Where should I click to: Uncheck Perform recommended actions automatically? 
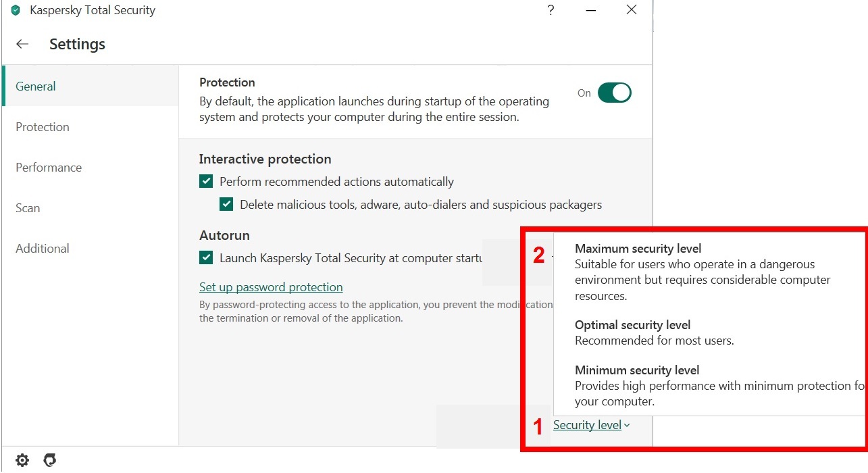[x=206, y=182]
